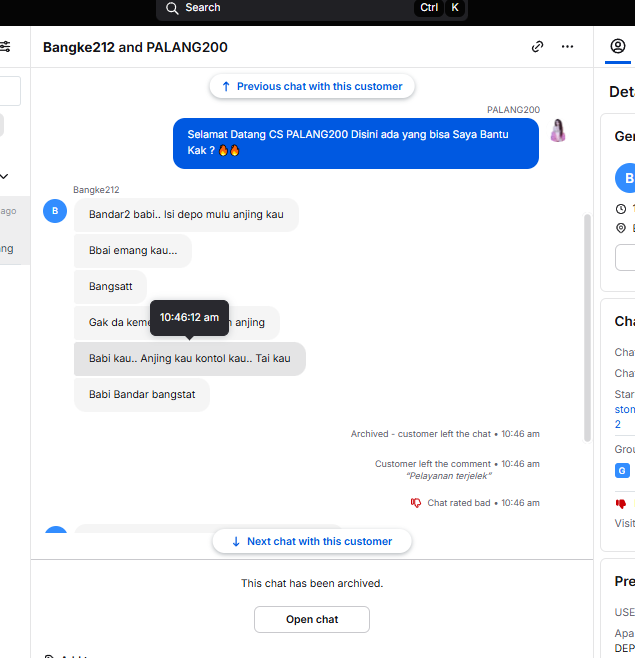Click the red thumbs-down icon in details panel
This screenshot has width=635, height=658.
point(621,503)
